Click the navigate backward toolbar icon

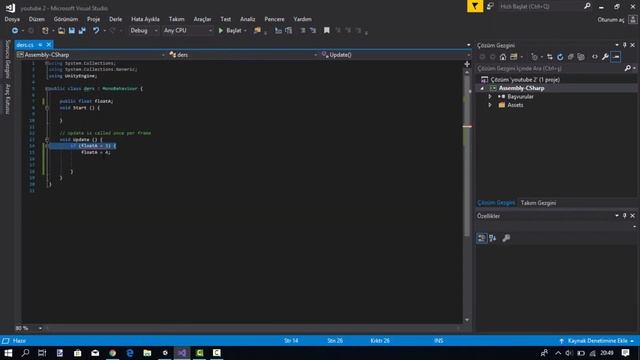(15, 31)
